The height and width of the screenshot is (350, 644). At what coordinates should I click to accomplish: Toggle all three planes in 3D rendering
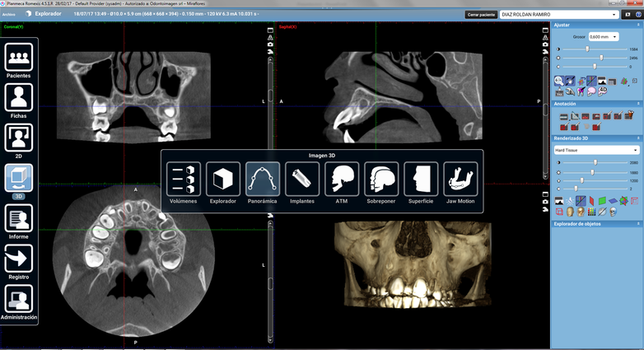[624, 200]
